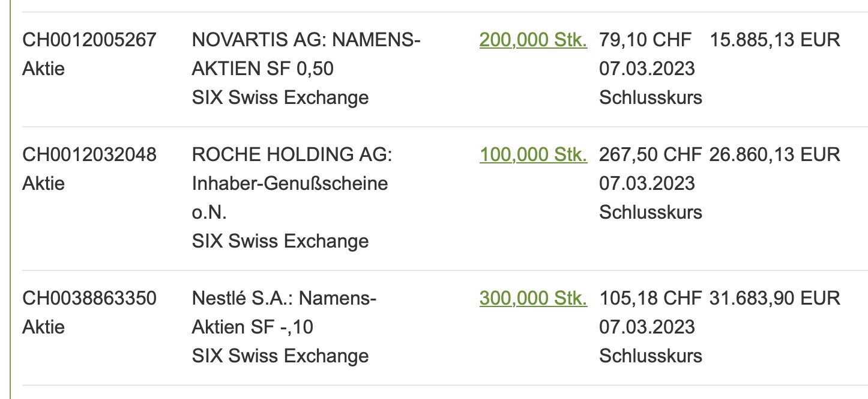This screenshot has height=399, width=868.
Task: Click SIX Swiss Exchange in Roche row
Action: (280, 241)
